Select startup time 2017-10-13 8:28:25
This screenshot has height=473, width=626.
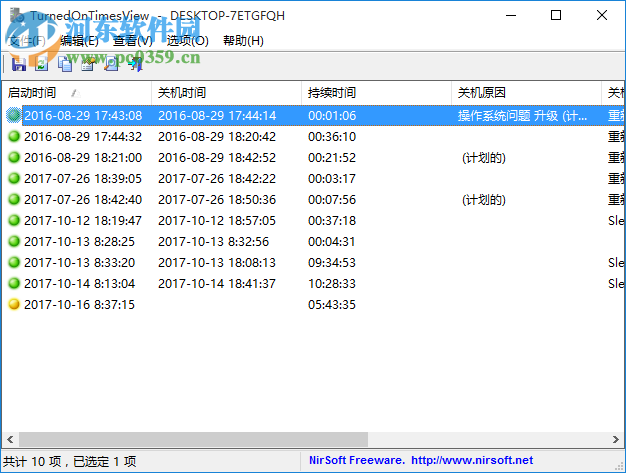[x=79, y=241]
